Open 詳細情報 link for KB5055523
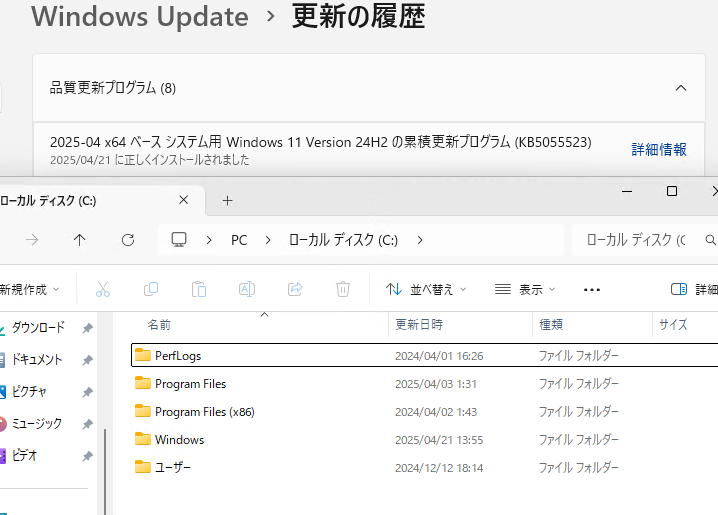This screenshot has width=718, height=515. (x=659, y=149)
